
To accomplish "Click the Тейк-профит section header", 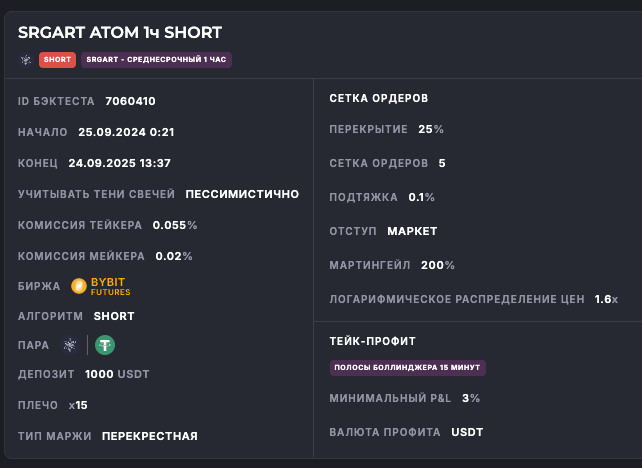I will [x=372, y=341].
